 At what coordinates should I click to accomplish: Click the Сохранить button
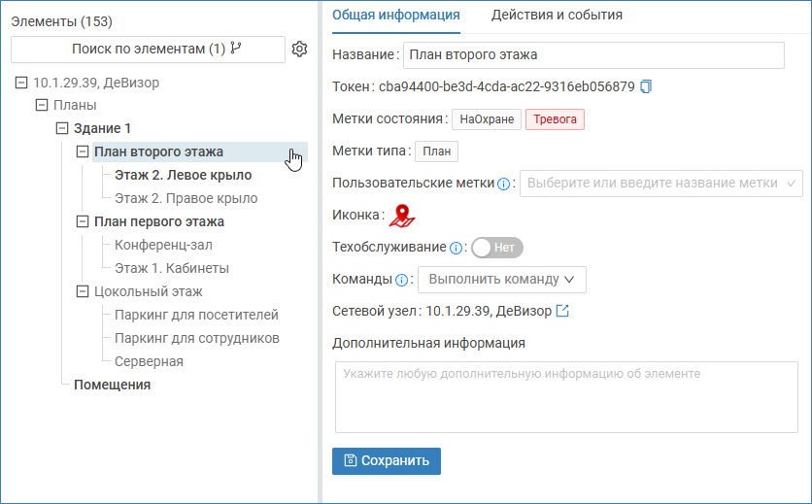pyautogui.click(x=387, y=461)
